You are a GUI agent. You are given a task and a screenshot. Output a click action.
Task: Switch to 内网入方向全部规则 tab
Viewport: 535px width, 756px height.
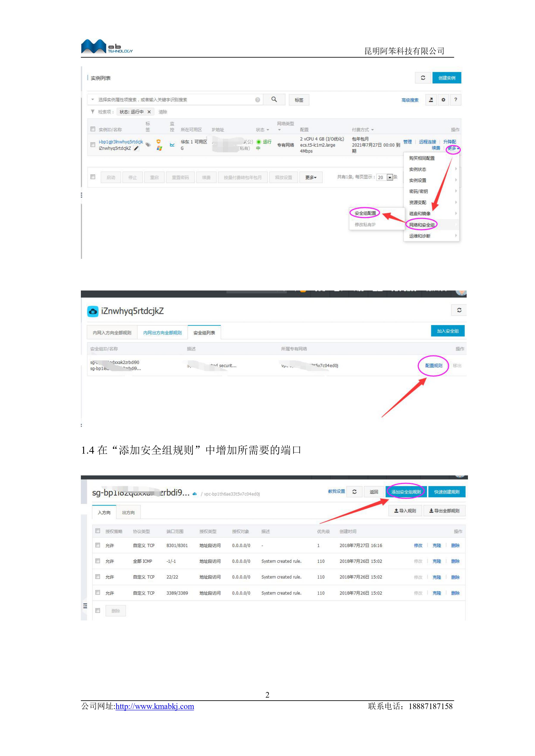point(112,333)
